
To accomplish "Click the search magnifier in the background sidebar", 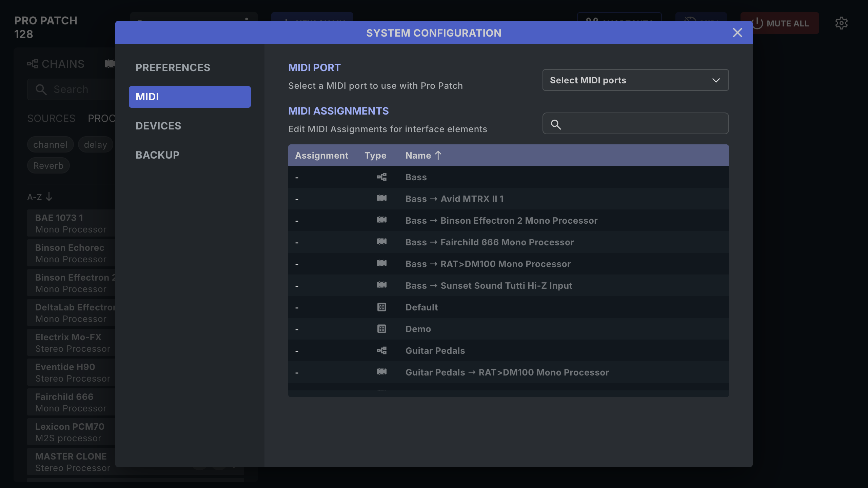I will [x=41, y=89].
